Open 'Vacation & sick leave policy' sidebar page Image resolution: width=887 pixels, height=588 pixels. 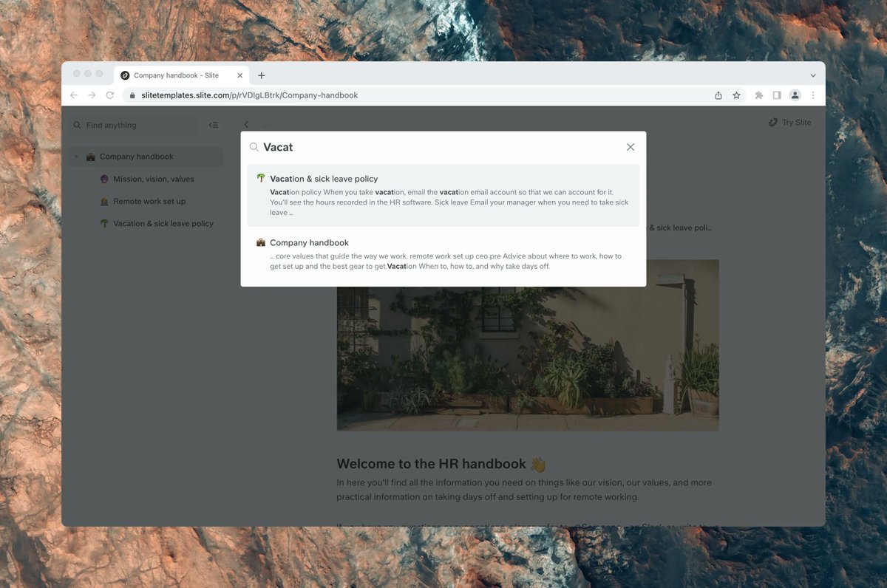tap(163, 223)
